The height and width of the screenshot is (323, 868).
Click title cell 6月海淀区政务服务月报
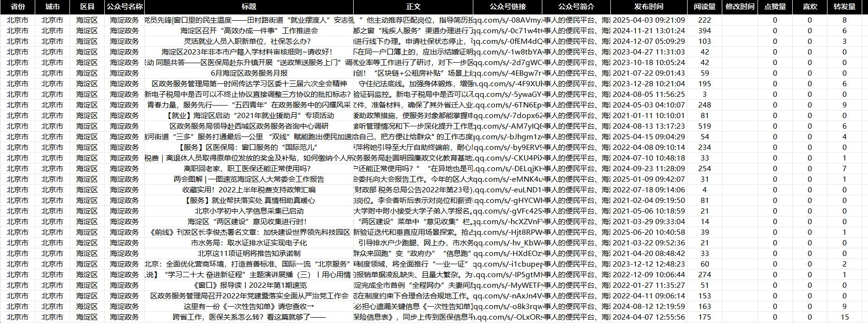(x=249, y=73)
